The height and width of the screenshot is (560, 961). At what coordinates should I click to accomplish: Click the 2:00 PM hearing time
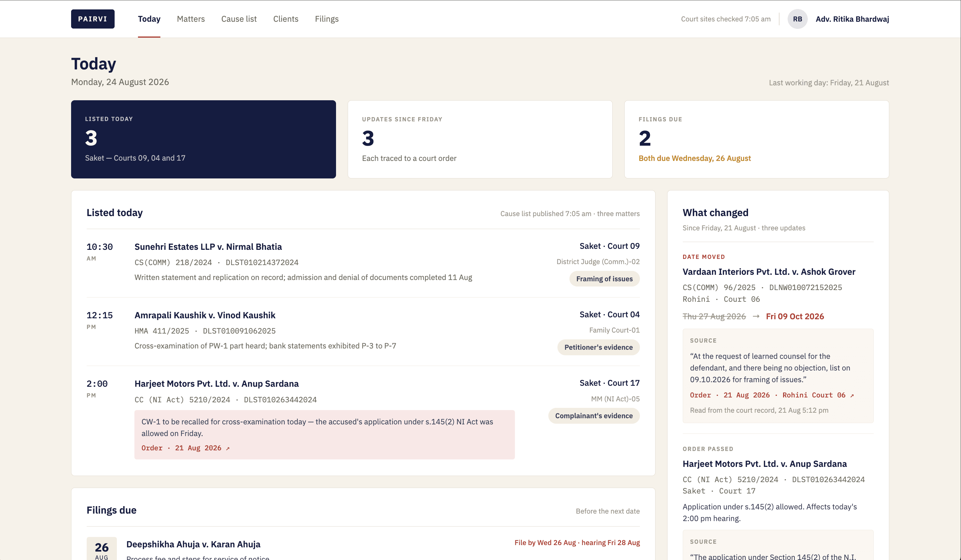(x=97, y=388)
